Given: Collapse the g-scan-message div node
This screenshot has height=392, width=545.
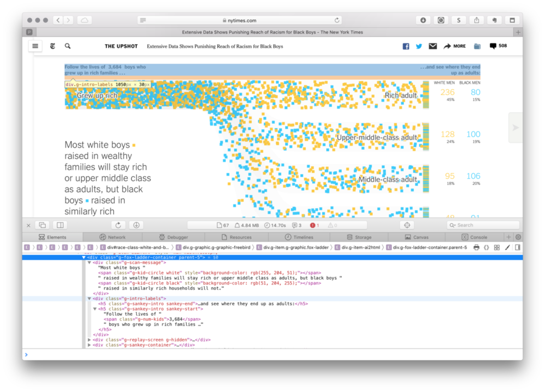Looking at the screenshot, I should (89, 263).
